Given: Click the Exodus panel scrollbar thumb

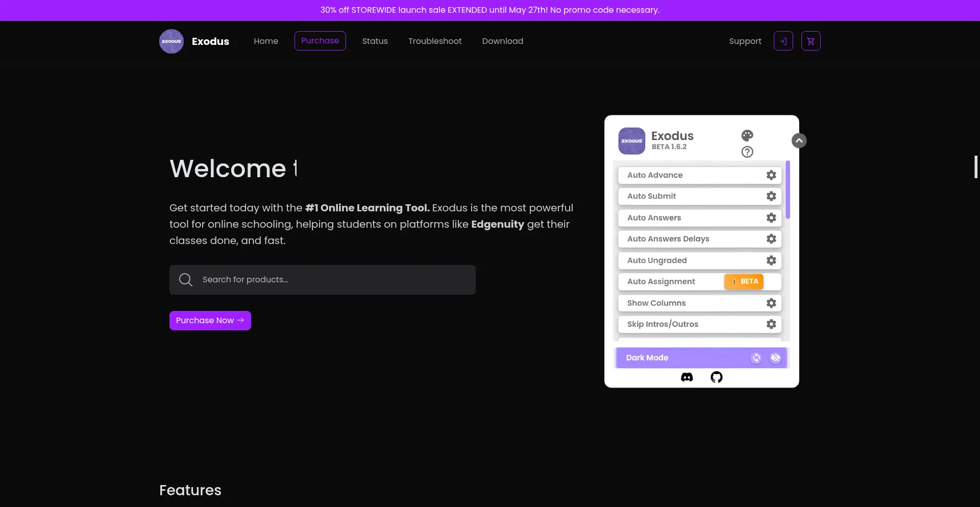Looking at the screenshot, I should [788, 190].
